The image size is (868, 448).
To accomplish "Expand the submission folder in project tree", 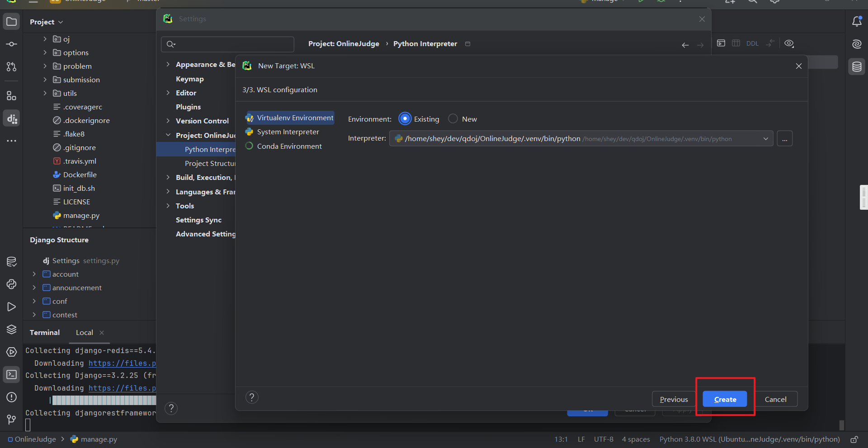I will pos(45,80).
